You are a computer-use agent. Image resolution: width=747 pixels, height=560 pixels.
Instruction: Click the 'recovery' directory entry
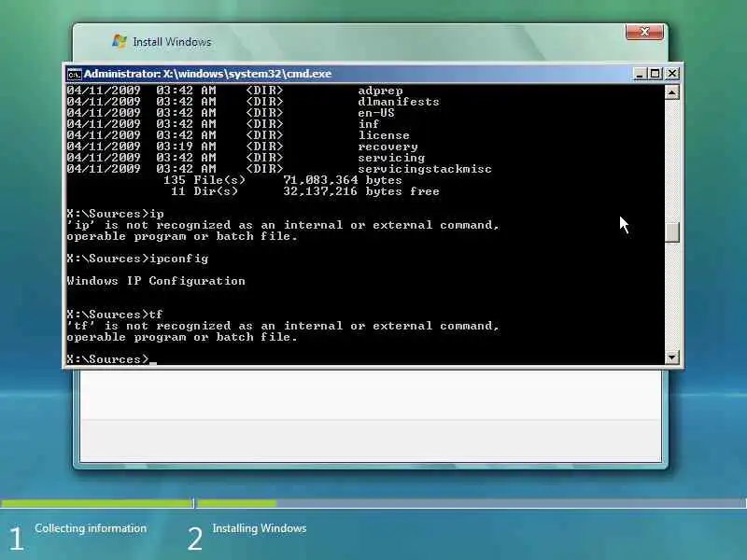[388, 147]
